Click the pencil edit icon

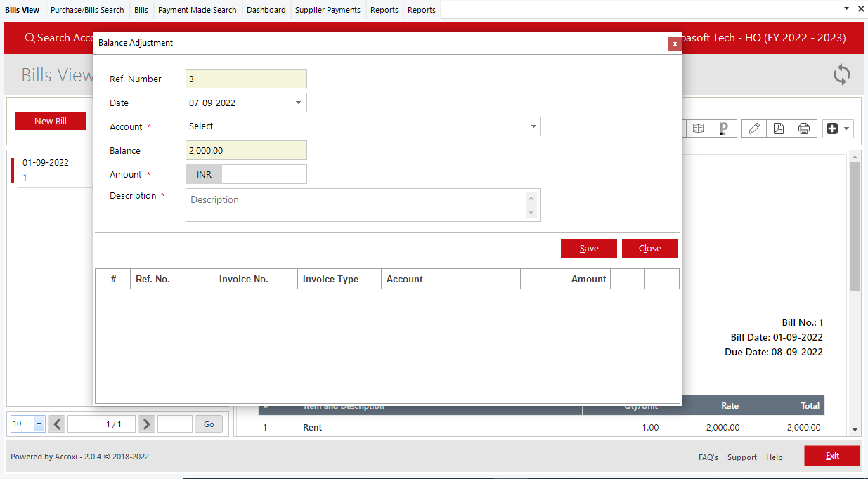[x=753, y=129]
